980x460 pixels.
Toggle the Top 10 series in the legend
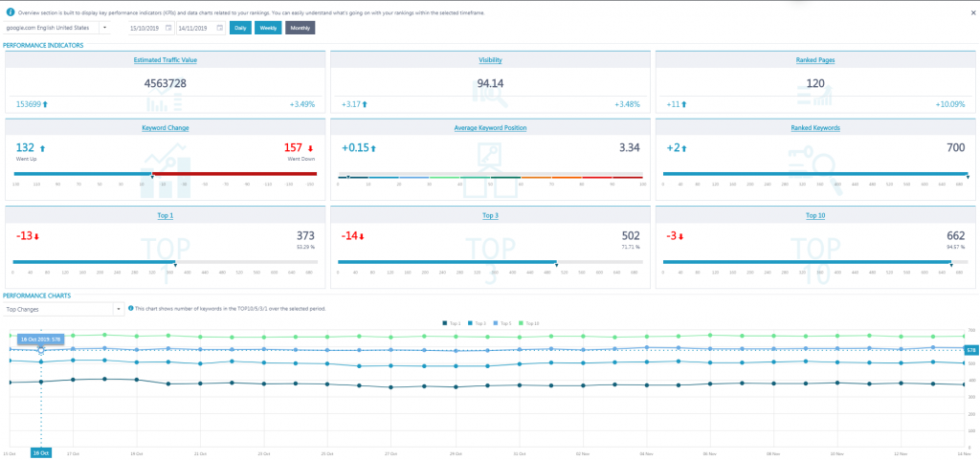click(x=530, y=322)
